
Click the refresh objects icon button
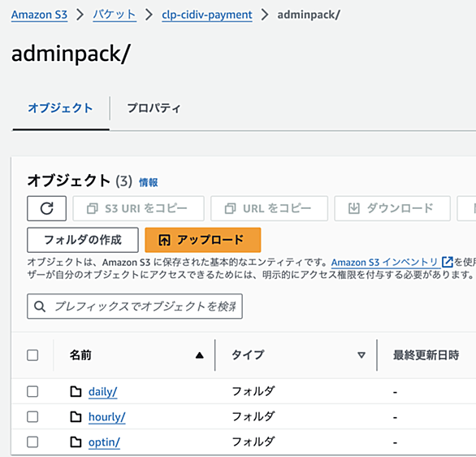click(46, 208)
